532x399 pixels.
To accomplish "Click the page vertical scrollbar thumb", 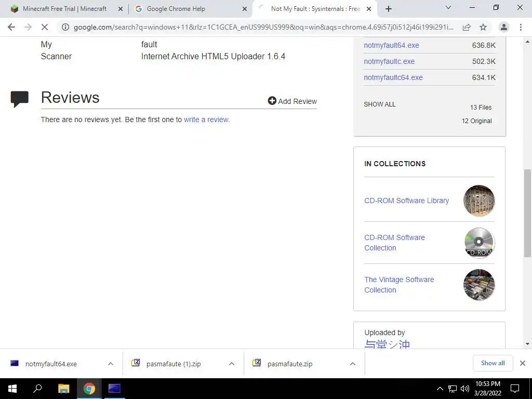I will (x=527, y=213).
